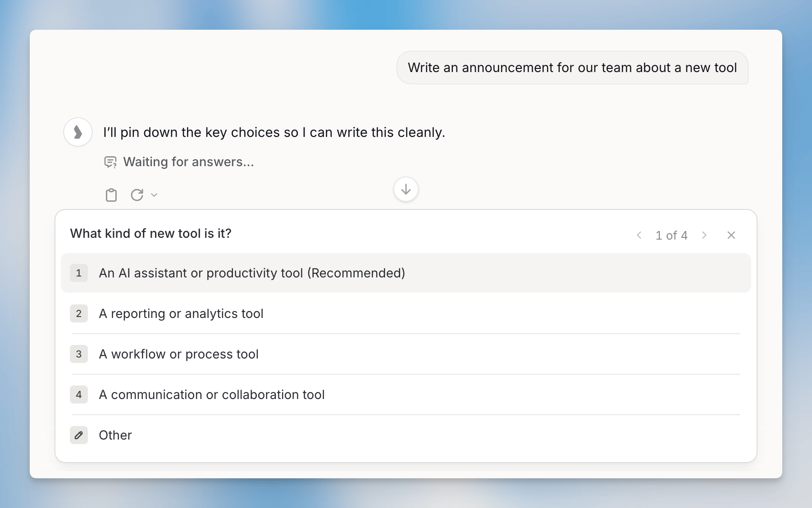Click the Waiting for answers status

pyautogui.click(x=179, y=162)
